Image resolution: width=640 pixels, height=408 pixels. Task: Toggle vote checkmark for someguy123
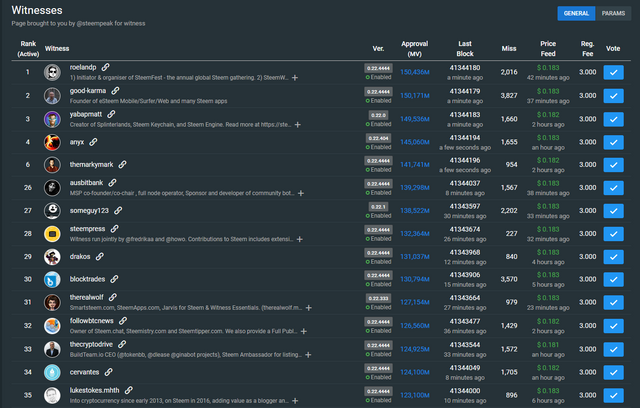[613, 211]
